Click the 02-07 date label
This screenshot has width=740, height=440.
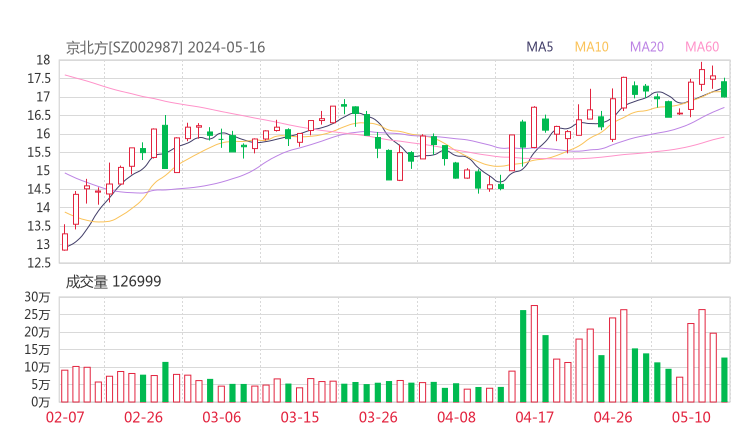(65, 417)
